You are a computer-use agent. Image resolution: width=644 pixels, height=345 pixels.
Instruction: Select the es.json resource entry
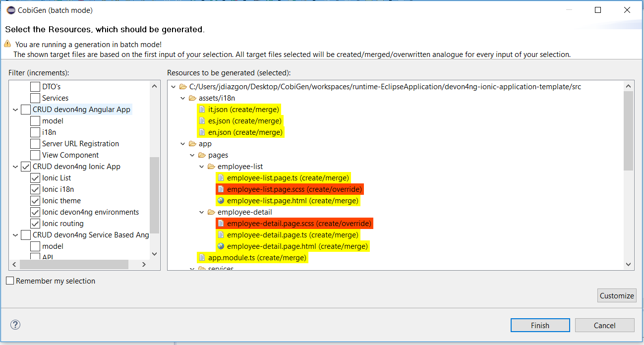244,121
